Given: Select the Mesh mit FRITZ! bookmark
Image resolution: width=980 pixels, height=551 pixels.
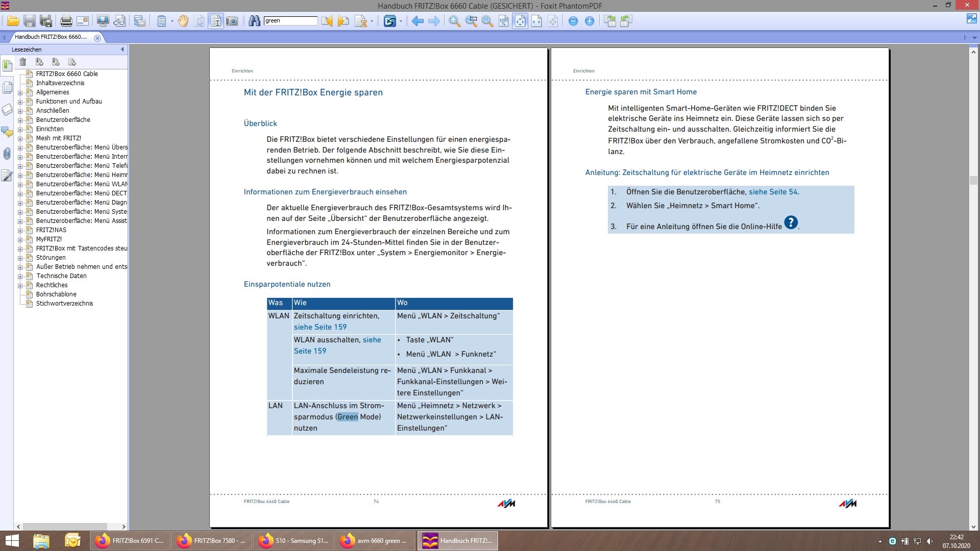Looking at the screenshot, I should pyautogui.click(x=58, y=138).
